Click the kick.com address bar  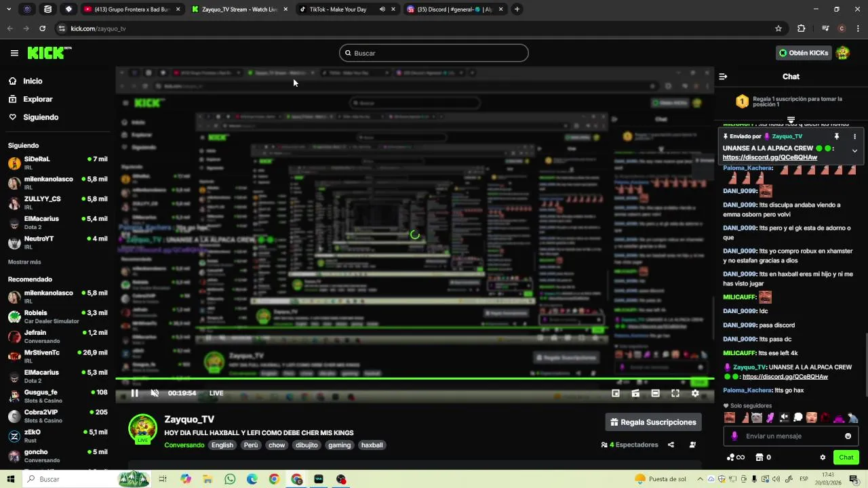coord(420,28)
